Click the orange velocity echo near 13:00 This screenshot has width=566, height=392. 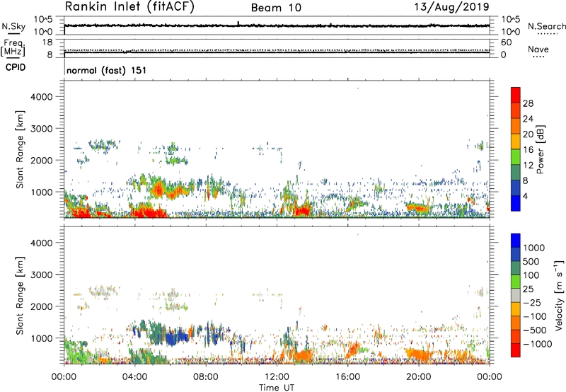[301, 354]
